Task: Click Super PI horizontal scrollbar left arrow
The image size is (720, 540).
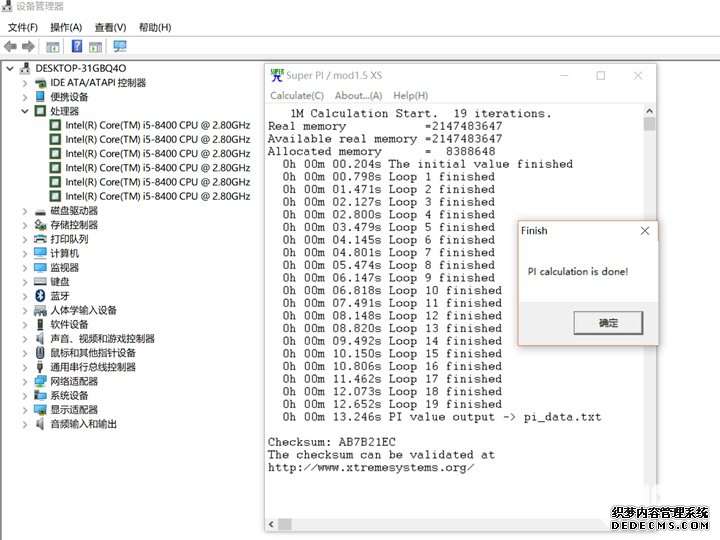Action: (271, 524)
